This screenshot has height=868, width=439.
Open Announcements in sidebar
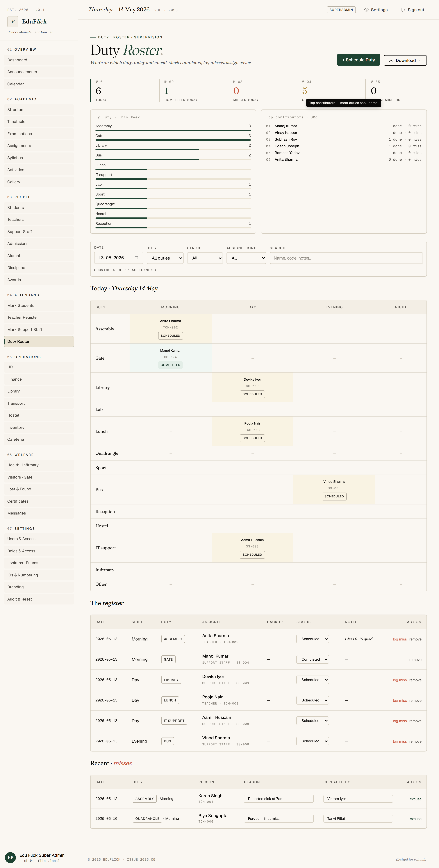[39, 72]
